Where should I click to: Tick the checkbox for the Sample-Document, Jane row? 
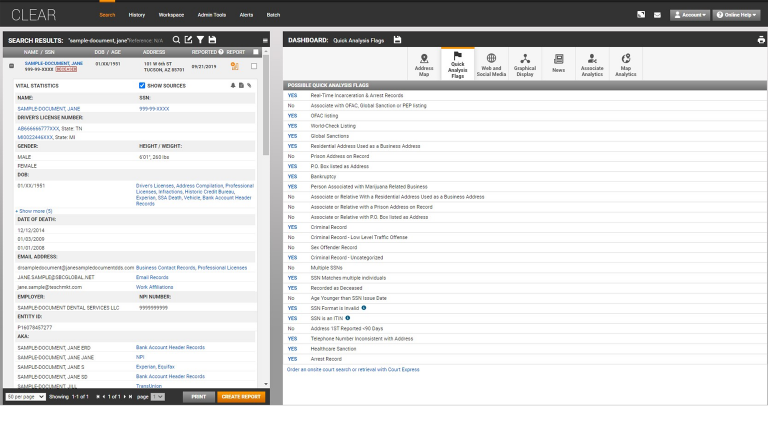[254, 66]
